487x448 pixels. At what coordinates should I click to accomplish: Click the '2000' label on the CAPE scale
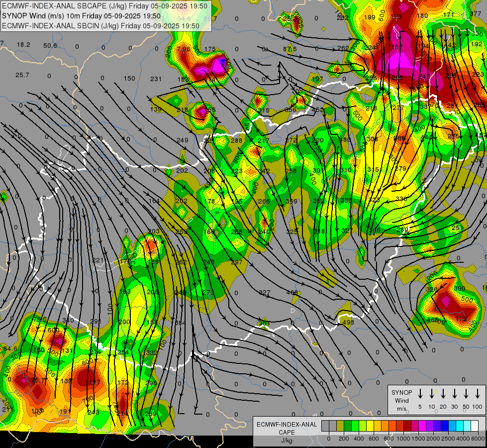pyautogui.click(x=433, y=439)
